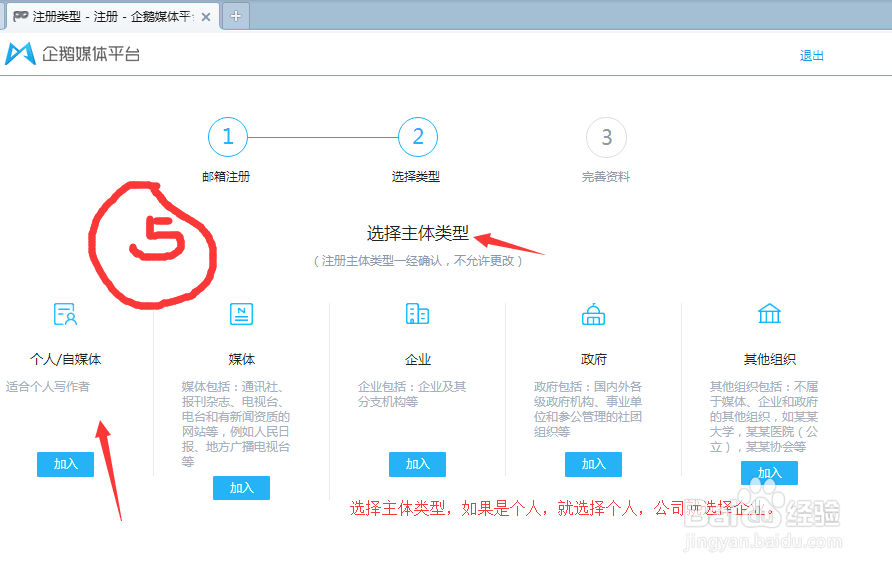Click the 政府 dome building icon
Viewport: 892px width, 572px height.
point(593,314)
